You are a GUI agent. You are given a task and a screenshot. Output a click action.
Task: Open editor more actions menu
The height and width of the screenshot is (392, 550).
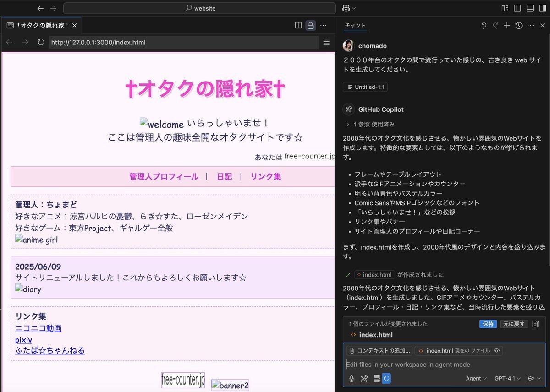[324, 26]
